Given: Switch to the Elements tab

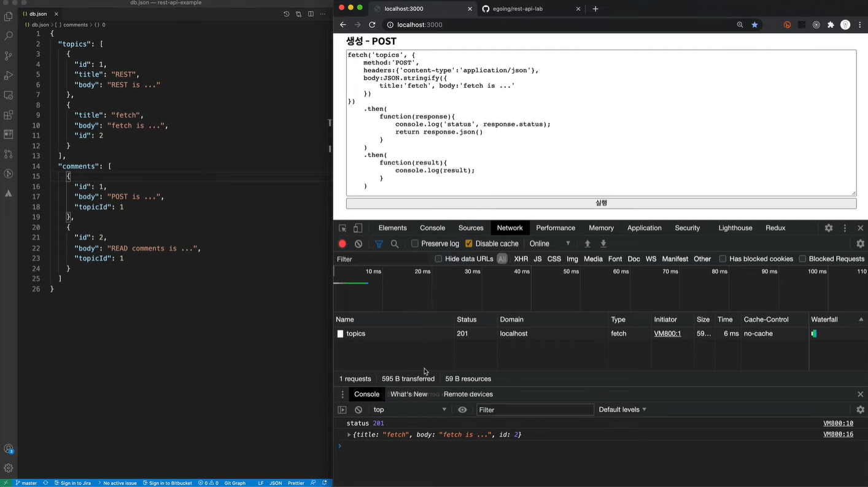Looking at the screenshot, I should pyautogui.click(x=392, y=228).
